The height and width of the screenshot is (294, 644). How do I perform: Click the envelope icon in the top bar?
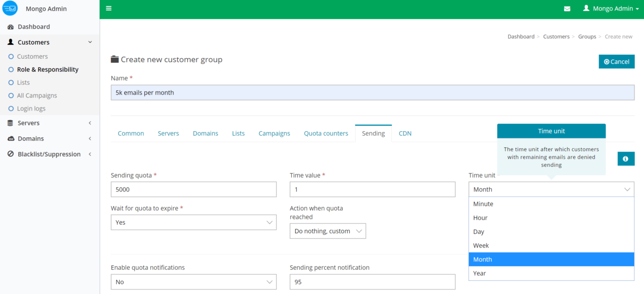pyautogui.click(x=567, y=9)
